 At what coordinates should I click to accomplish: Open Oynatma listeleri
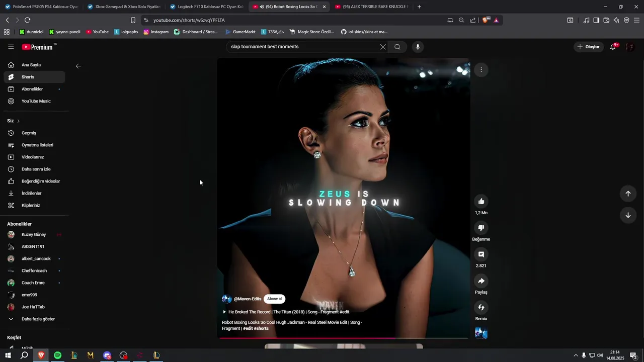[x=34, y=145]
